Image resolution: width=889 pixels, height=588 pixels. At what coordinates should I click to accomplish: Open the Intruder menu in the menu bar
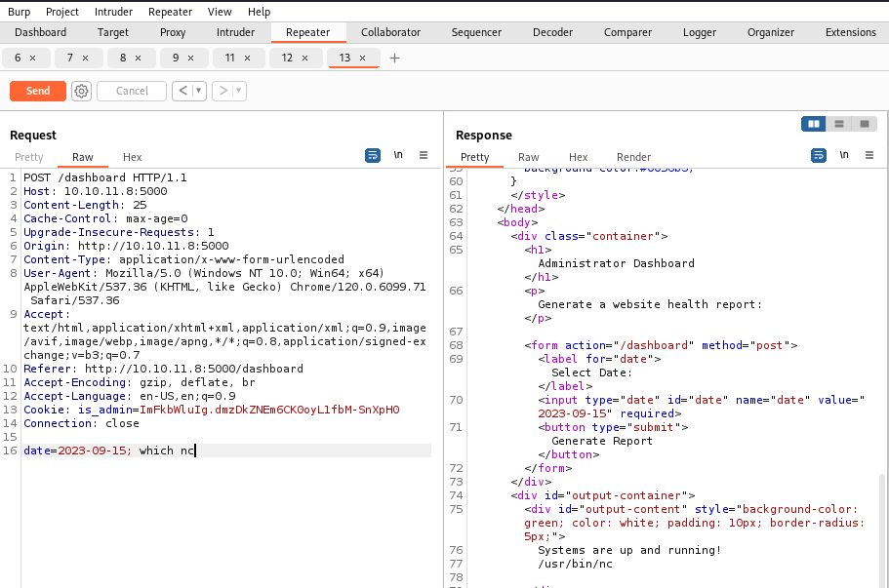(114, 12)
